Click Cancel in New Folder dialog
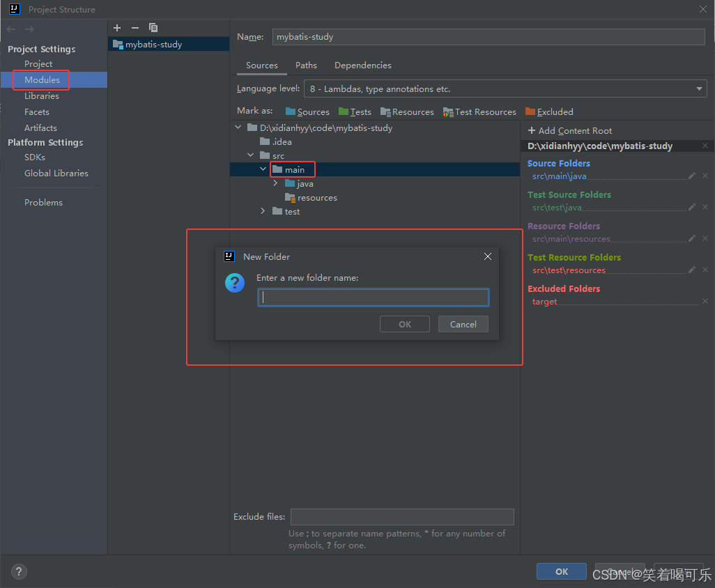This screenshot has height=588, width=715. [463, 324]
